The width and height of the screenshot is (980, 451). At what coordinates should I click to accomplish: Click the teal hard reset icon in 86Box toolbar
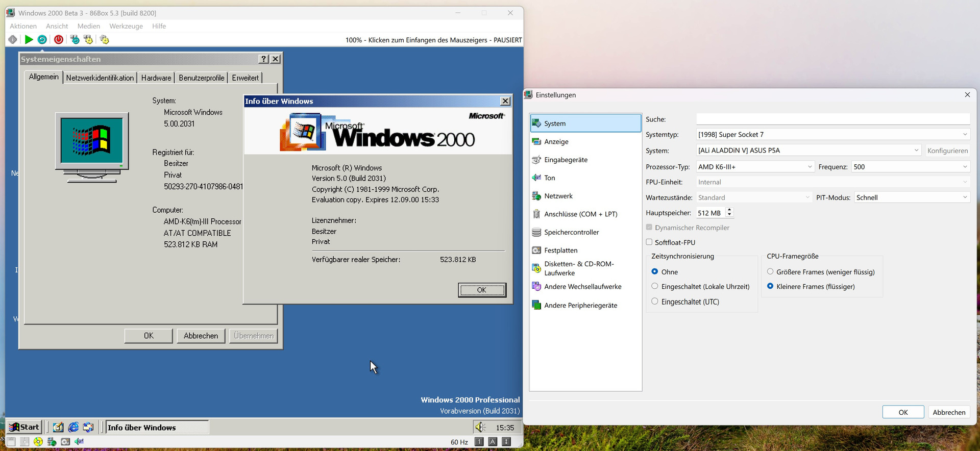click(x=42, y=39)
